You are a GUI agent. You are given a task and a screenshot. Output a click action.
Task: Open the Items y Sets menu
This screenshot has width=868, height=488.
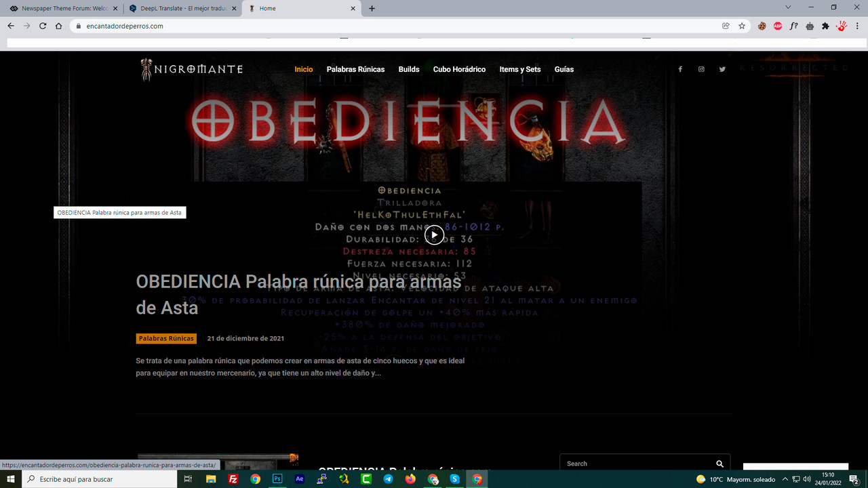click(520, 69)
